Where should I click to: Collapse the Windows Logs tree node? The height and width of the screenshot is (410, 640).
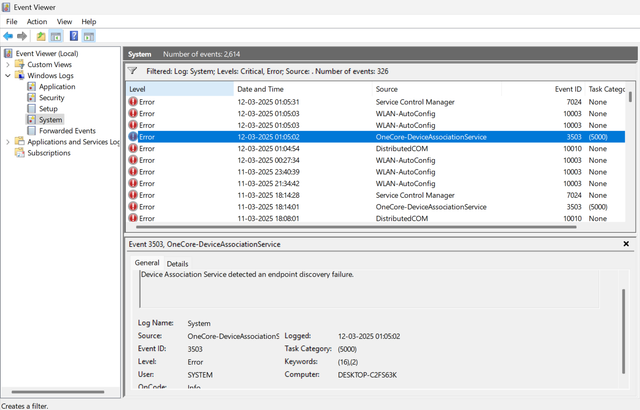coord(7,75)
